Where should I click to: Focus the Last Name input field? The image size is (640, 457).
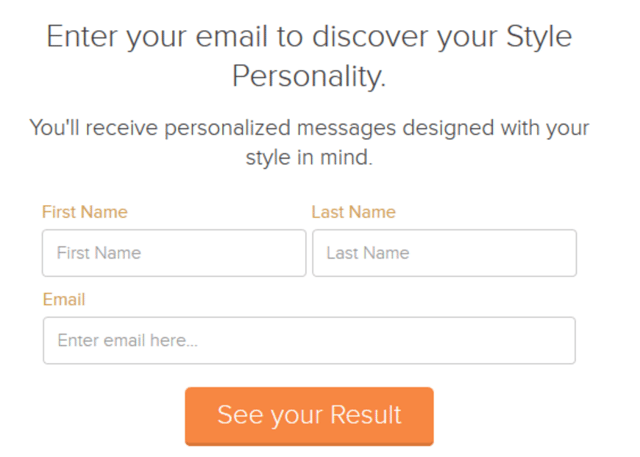click(444, 253)
